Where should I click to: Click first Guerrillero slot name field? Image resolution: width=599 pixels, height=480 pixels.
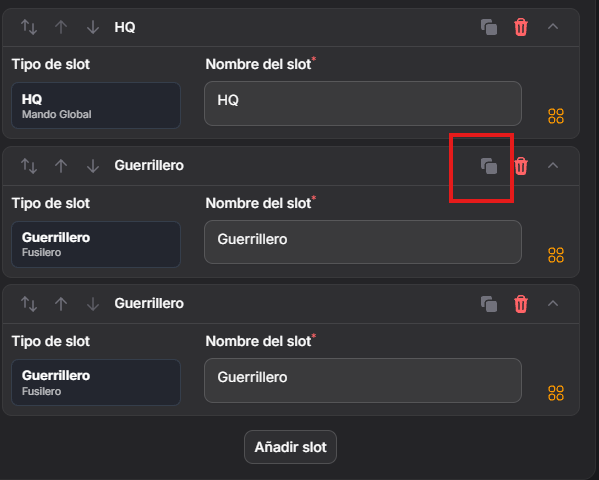coord(363,242)
